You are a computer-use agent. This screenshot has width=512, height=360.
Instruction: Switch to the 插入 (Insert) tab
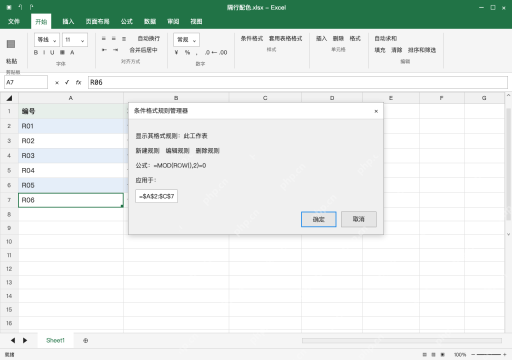[68, 21]
